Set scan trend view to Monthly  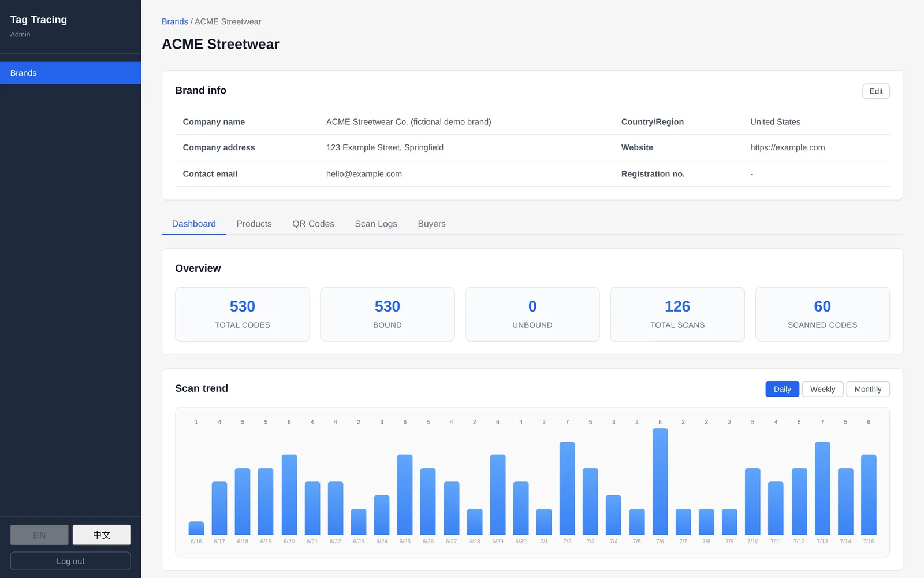(867, 389)
